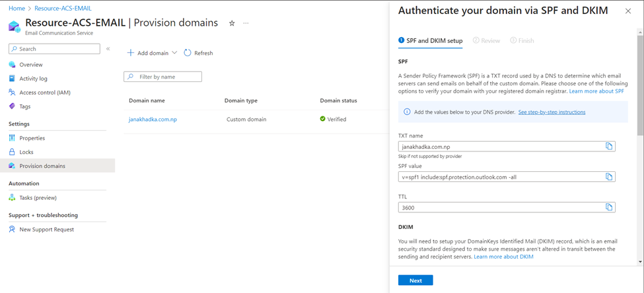Click the Properties icon in Settings
Screen dimensions: 644x293
click(13, 138)
